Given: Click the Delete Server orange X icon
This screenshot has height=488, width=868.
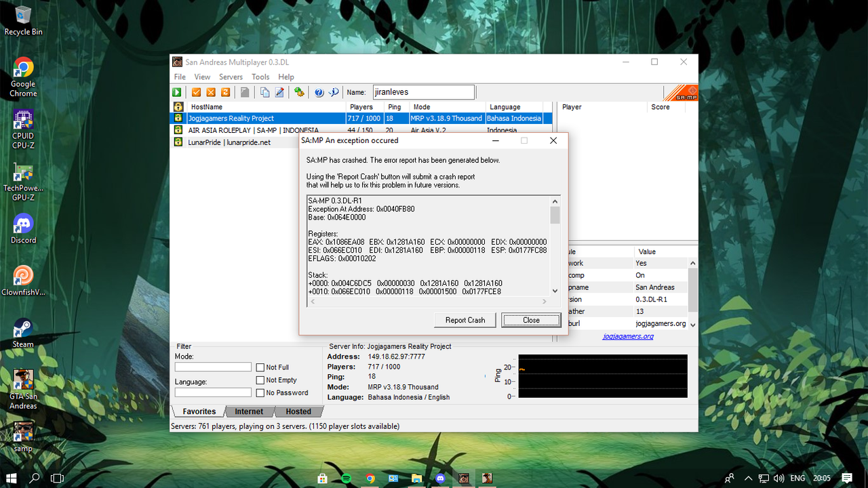Looking at the screenshot, I should click(x=211, y=92).
